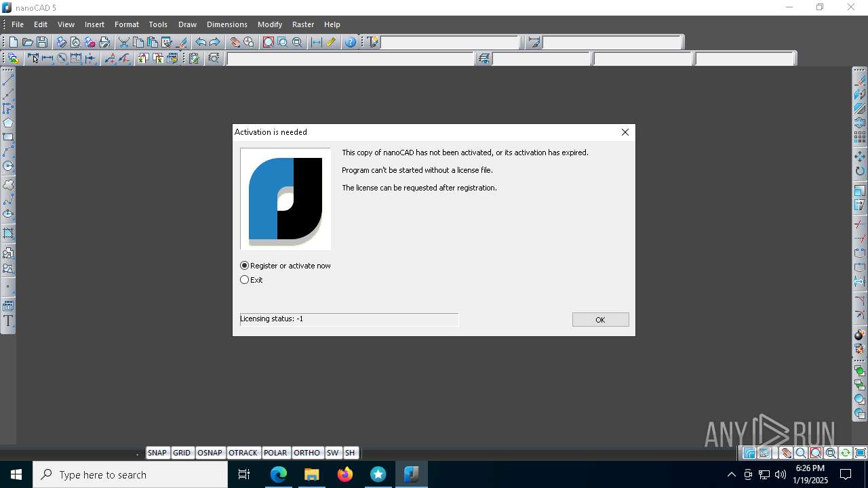
Task: Toggle ORTHO mode in status bar
Action: coord(307,453)
